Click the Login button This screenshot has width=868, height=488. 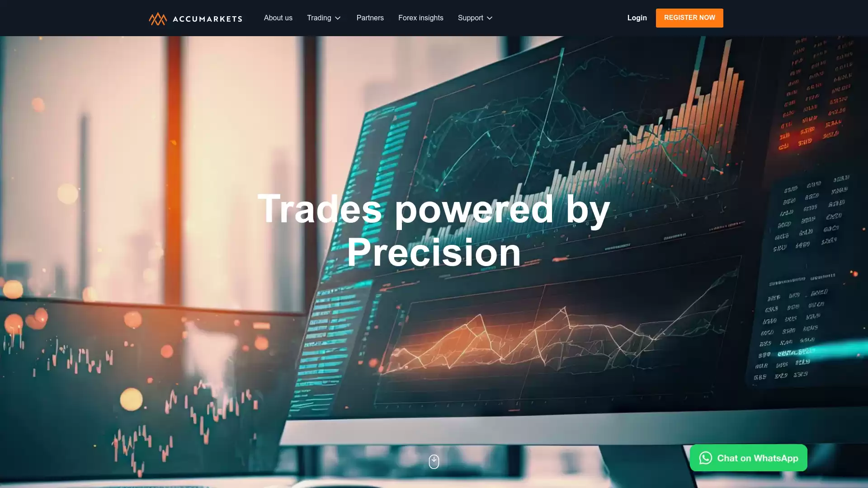point(637,18)
